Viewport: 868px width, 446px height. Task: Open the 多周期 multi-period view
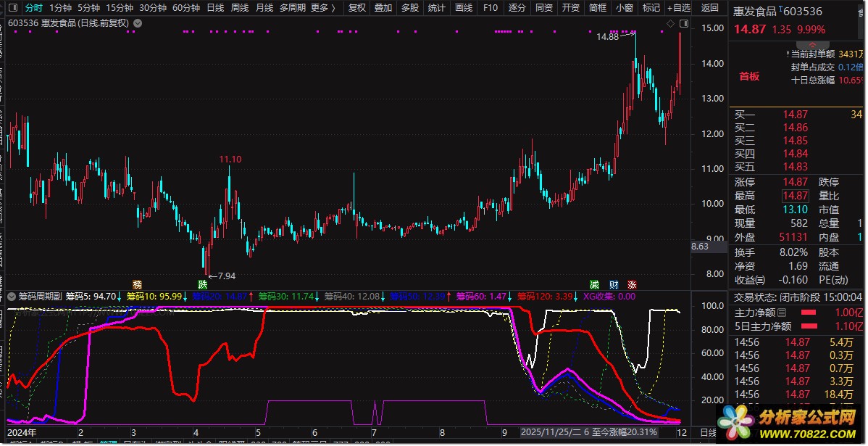pos(292,8)
